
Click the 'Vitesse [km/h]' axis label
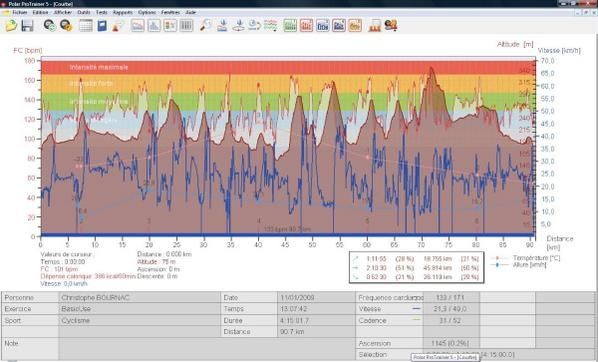pos(559,50)
